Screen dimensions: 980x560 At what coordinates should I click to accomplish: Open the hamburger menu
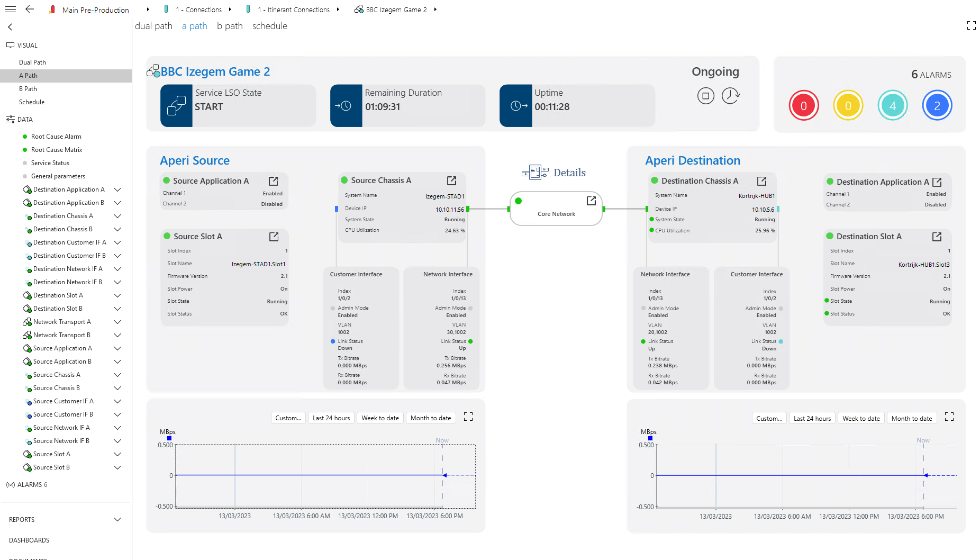point(11,10)
